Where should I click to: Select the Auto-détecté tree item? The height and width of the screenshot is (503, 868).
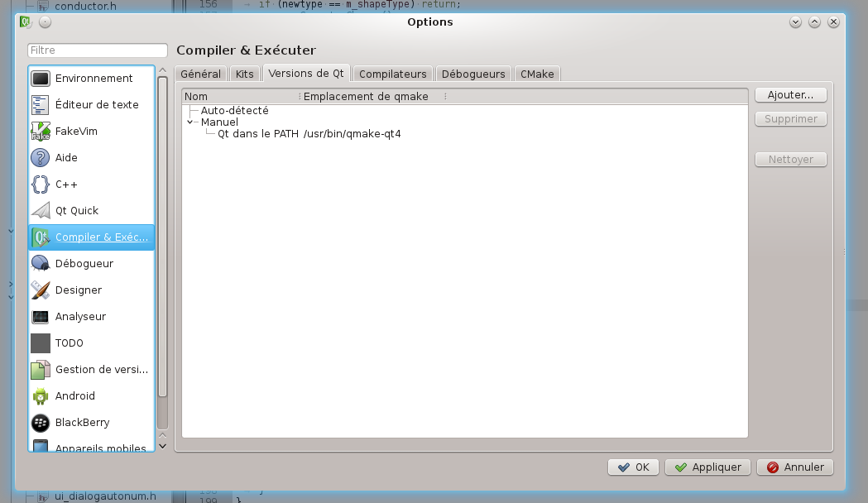235,111
